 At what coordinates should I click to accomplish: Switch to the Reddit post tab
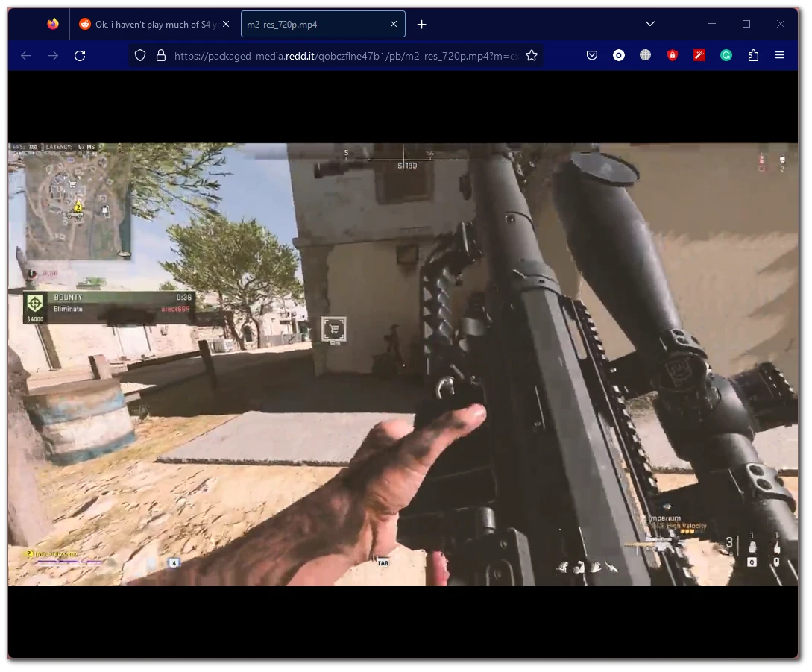[x=154, y=25]
